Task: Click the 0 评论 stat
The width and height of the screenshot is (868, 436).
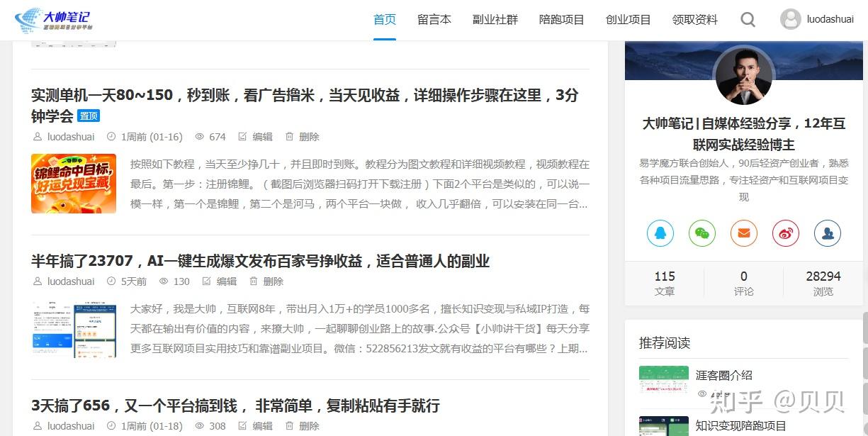Action: pyautogui.click(x=744, y=284)
